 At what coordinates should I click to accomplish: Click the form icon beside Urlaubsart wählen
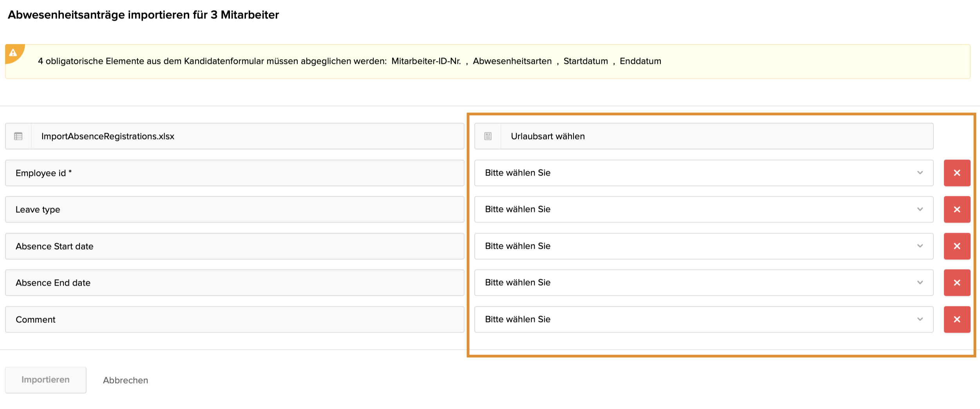pos(488,136)
